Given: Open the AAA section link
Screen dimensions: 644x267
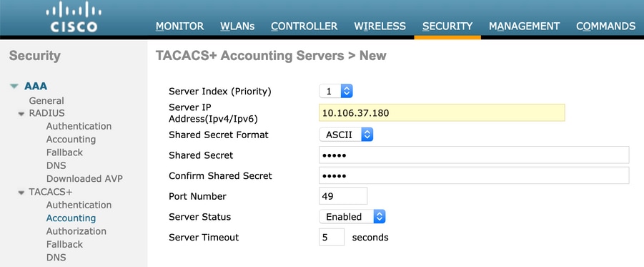Looking at the screenshot, I should tap(36, 86).
